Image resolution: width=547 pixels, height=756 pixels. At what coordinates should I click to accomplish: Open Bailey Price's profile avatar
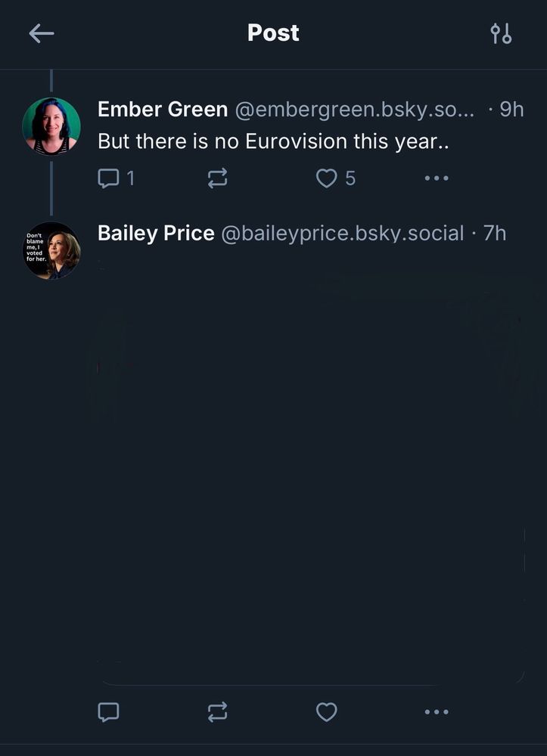pos(51,250)
